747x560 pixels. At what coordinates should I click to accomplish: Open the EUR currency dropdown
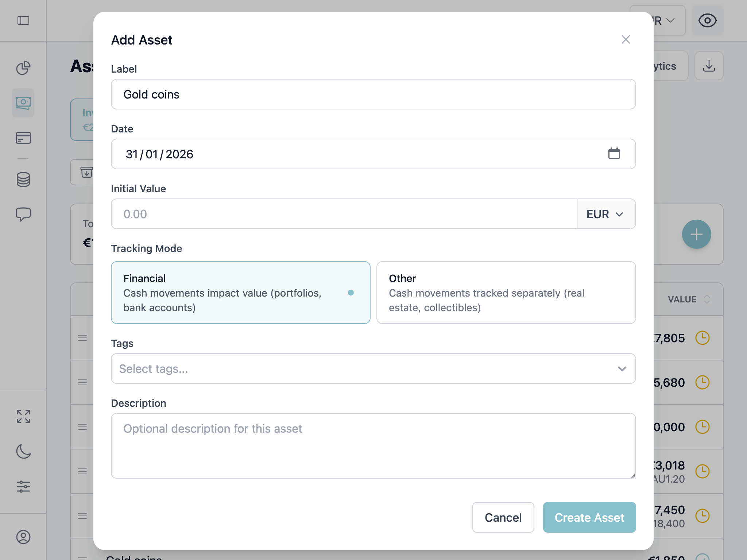pyautogui.click(x=605, y=214)
